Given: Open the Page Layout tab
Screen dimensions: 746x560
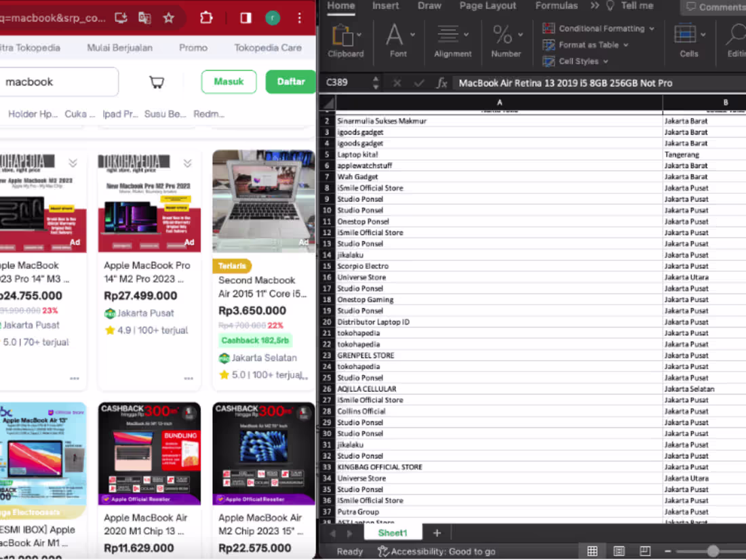Looking at the screenshot, I should 488,6.
